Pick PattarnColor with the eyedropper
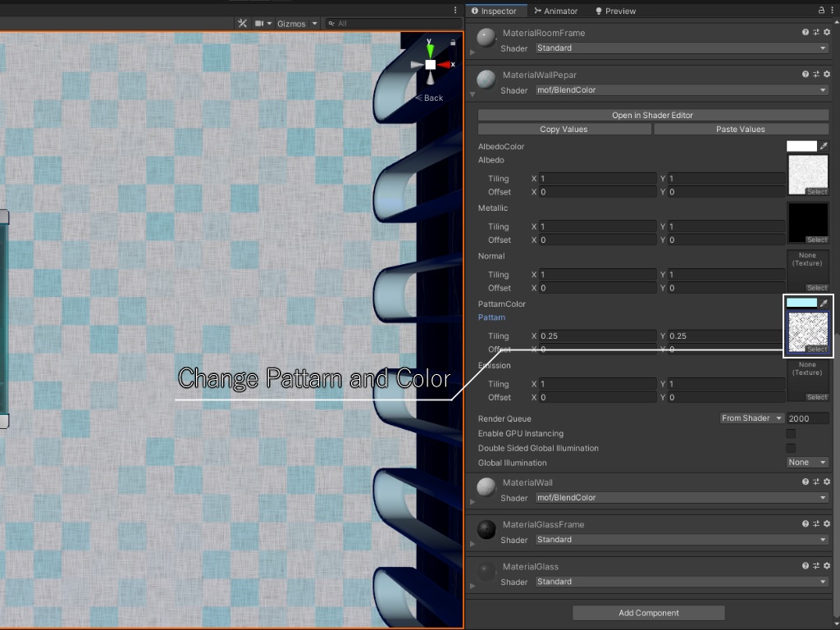This screenshot has width=840, height=630. point(824,304)
